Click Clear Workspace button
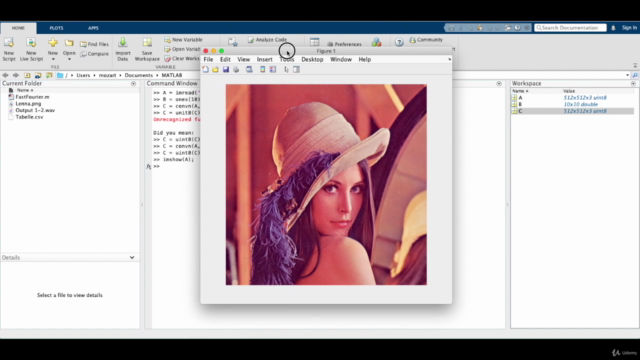The width and height of the screenshot is (640, 360). click(x=182, y=58)
